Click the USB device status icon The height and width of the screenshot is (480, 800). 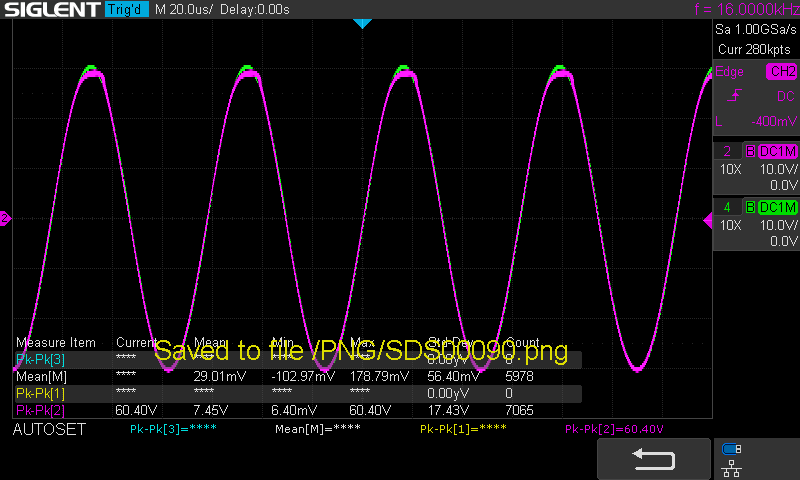point(732,449)
